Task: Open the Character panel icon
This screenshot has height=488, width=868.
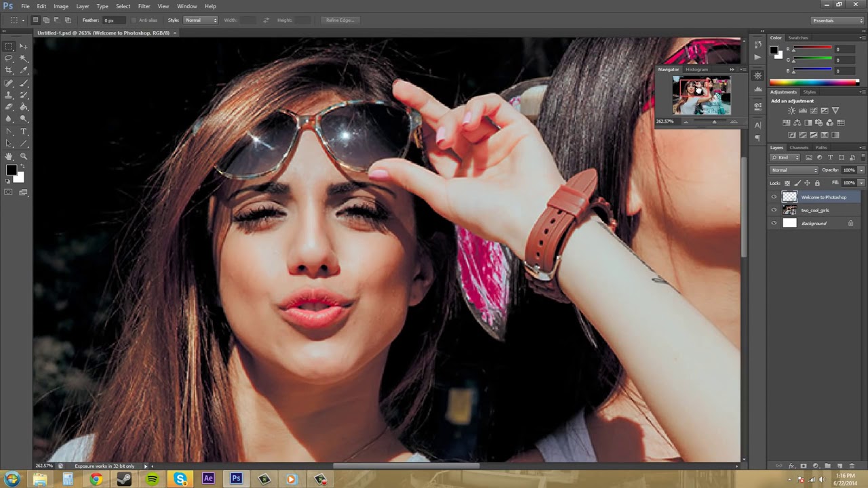Action: [757, 125]
